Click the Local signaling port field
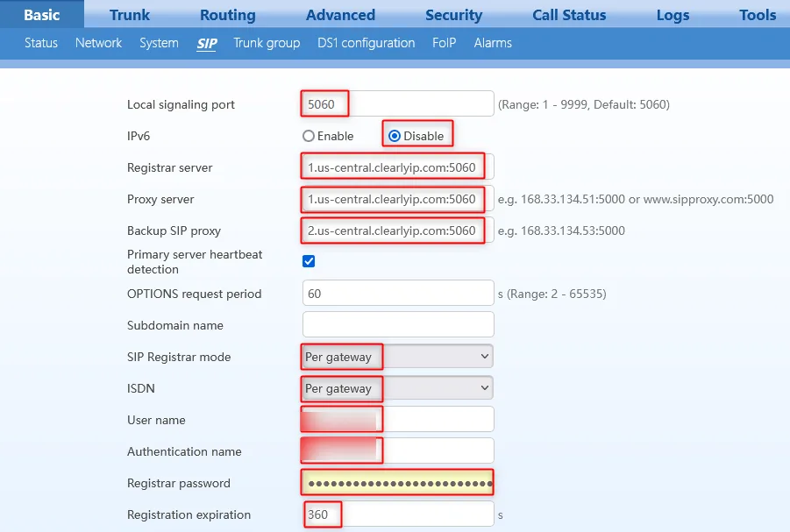Image resolution: width=790 pixels, height=532 pixels. pyautogui.click(x=398, y=103)
